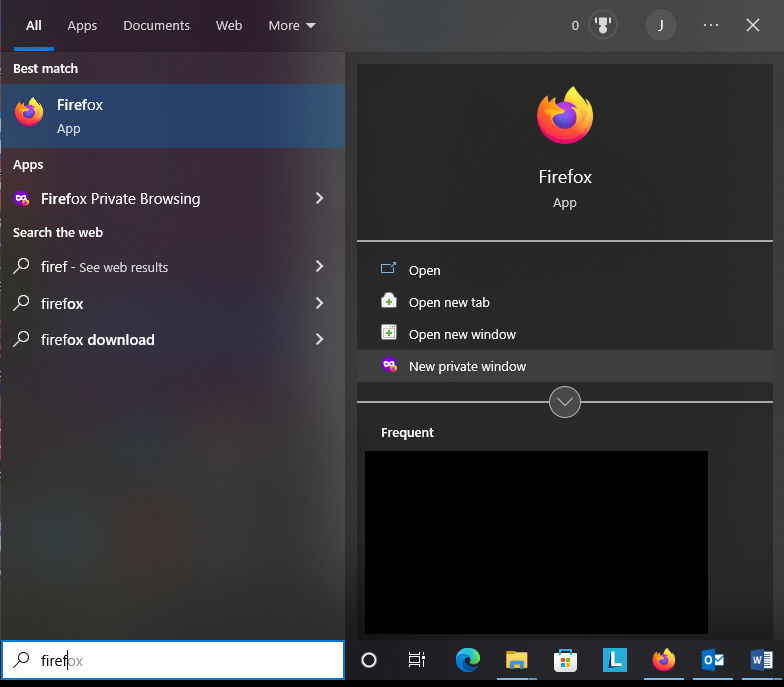Screen dimensions: 784x687
Task: Choose New private window action
Action: click(564, 366)
